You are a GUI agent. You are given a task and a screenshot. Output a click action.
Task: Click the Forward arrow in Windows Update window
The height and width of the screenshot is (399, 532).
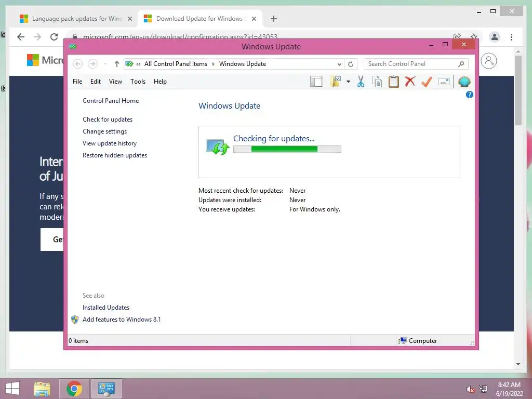(x=92, y=64)
